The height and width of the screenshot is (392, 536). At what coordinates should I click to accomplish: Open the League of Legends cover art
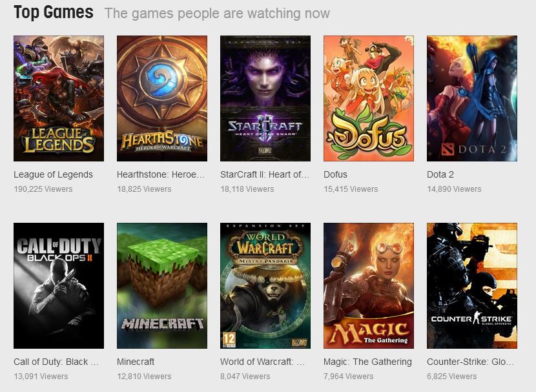(x=59, y=98)
